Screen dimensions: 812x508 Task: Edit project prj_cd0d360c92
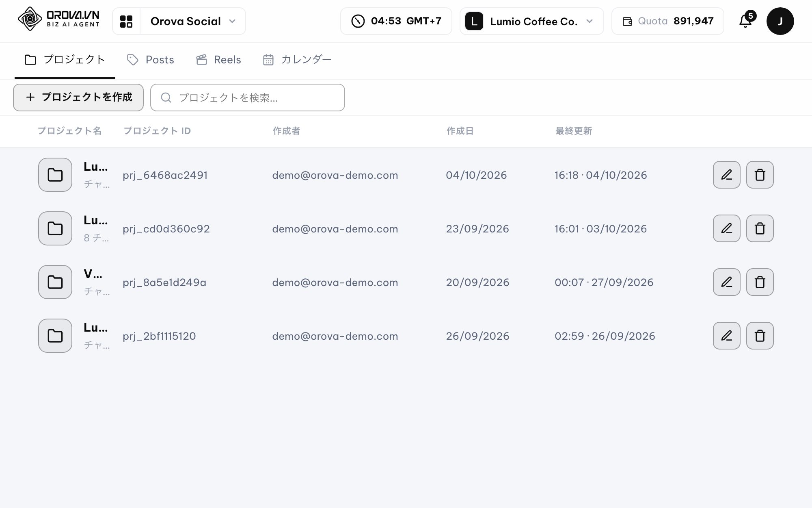726,228
